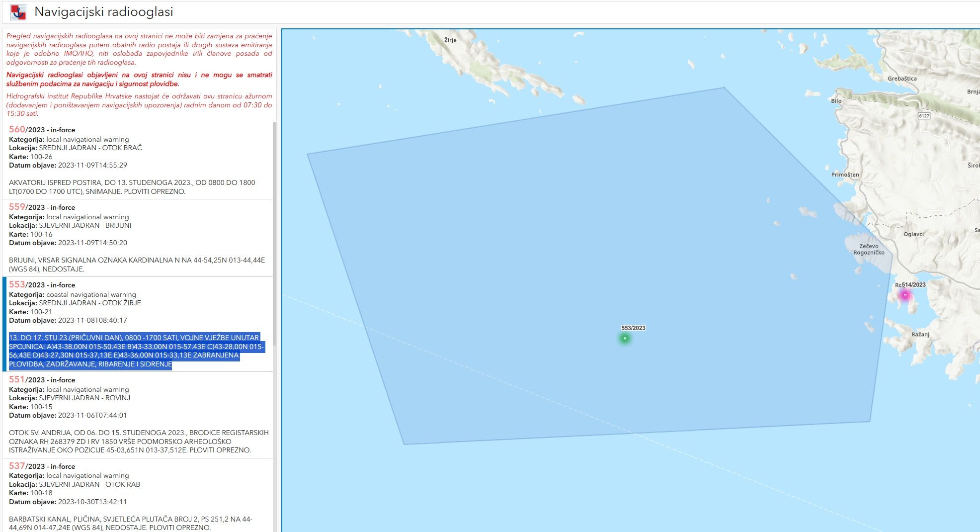Click the Oglavci label on the map
This screenshot has height=532, width=980.
pyautogui.click(x=913, y=234)
